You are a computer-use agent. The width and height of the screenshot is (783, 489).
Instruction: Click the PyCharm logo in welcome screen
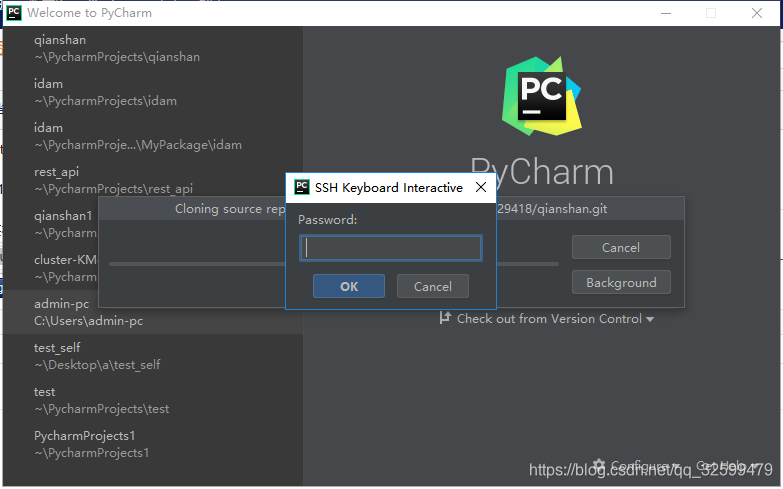click(x=541, y=96)
